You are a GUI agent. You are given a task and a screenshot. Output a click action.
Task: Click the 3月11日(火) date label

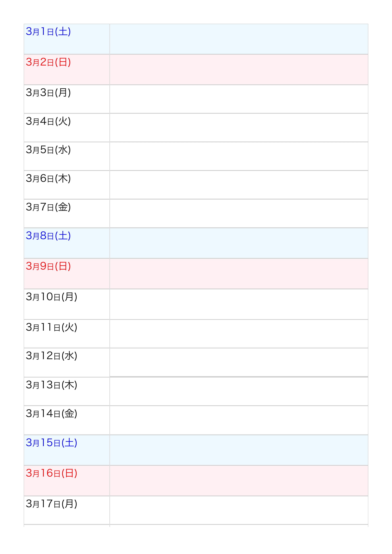(x=51, y=327)
